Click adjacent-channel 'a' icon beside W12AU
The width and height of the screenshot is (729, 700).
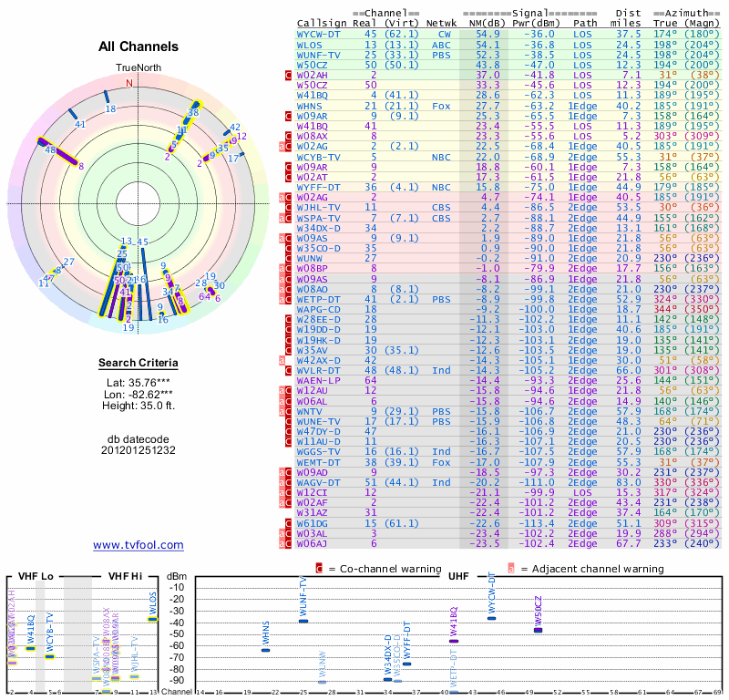282,391
